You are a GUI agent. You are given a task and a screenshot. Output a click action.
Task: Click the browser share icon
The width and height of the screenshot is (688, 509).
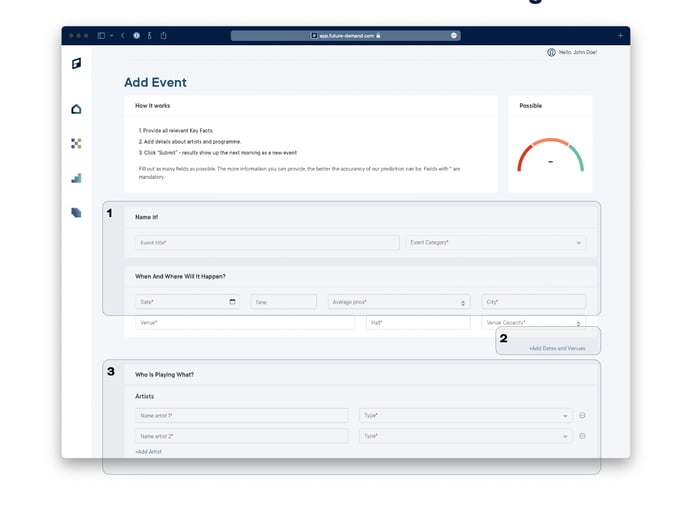coord(163,36)
